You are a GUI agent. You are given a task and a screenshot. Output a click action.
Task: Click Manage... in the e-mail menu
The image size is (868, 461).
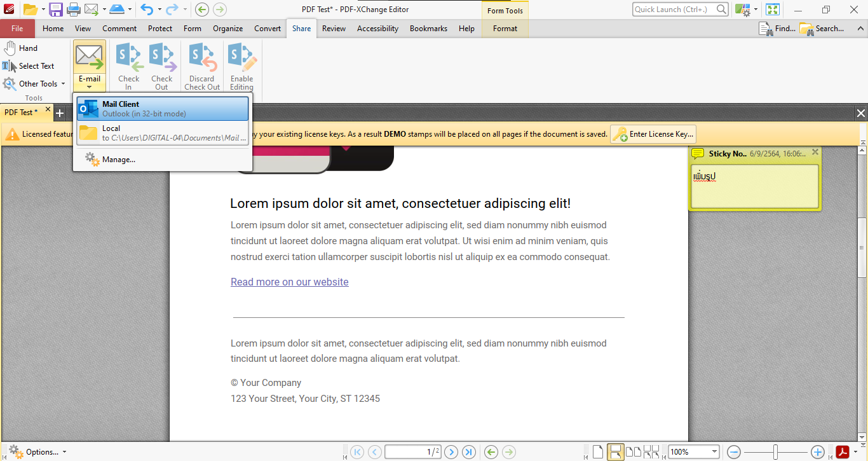[x=163, y=160]
